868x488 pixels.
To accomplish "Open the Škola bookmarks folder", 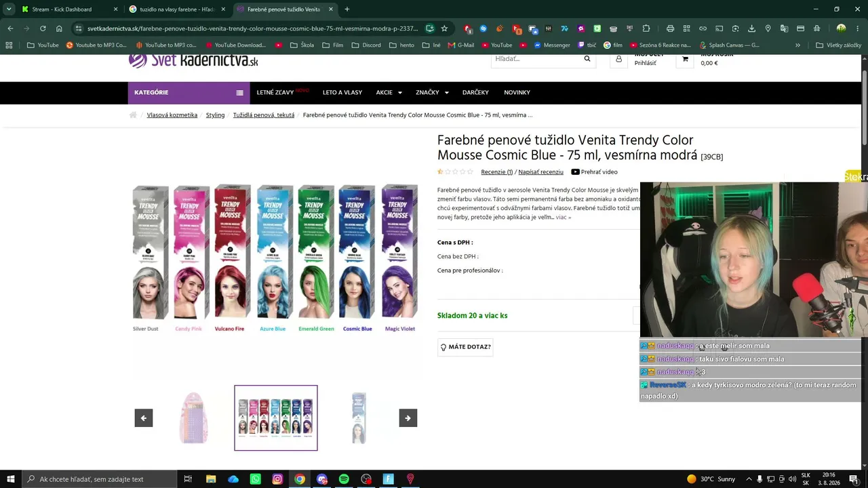I will coord(302,45).
